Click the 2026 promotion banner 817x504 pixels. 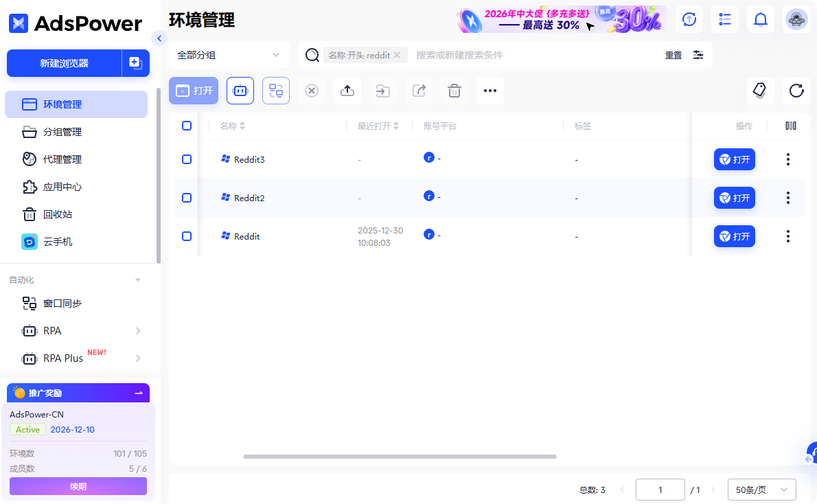point(562,19)
